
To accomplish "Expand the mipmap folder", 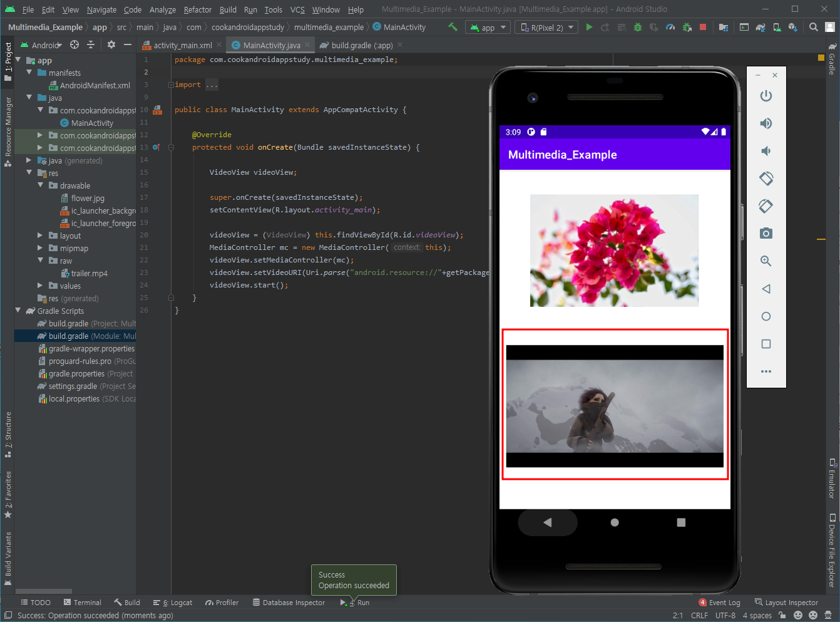I will click(x=40, y=248).
